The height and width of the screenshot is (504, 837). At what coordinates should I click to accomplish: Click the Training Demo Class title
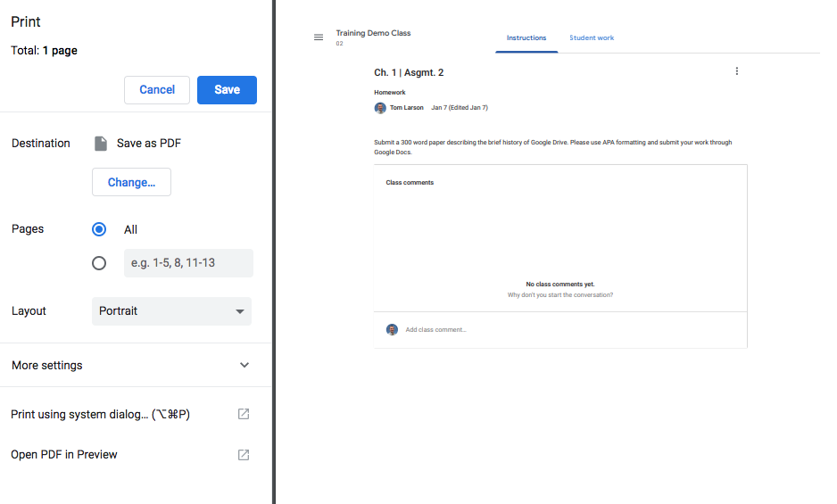click(373, 33)
